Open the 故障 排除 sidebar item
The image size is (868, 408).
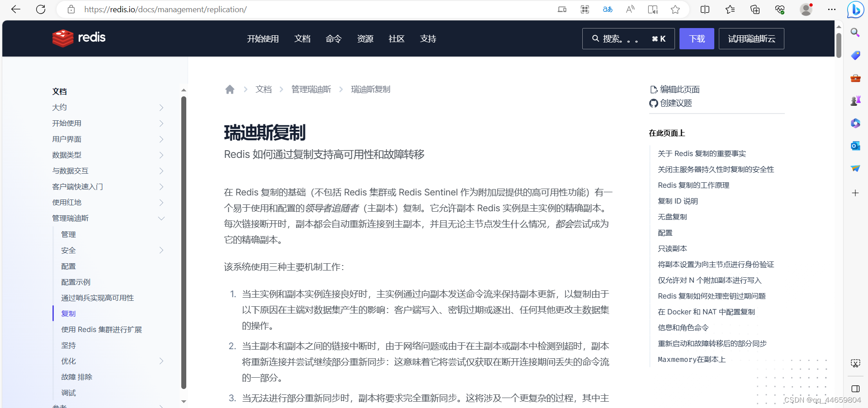[77, 377]
